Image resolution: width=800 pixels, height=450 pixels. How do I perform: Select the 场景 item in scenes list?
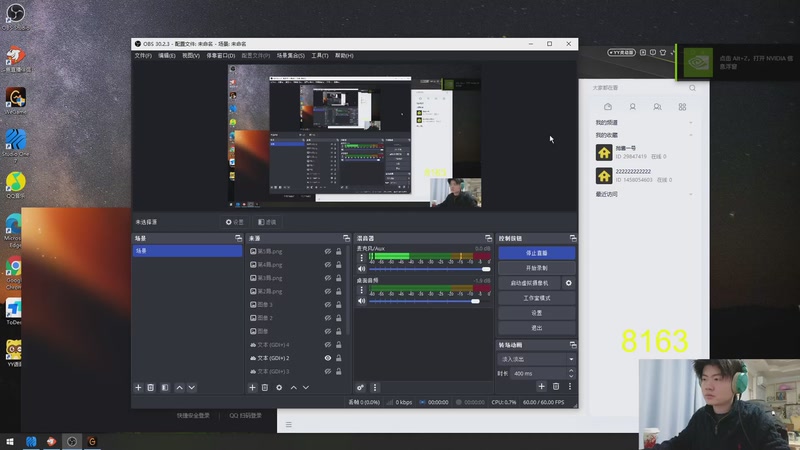(187, 251)
